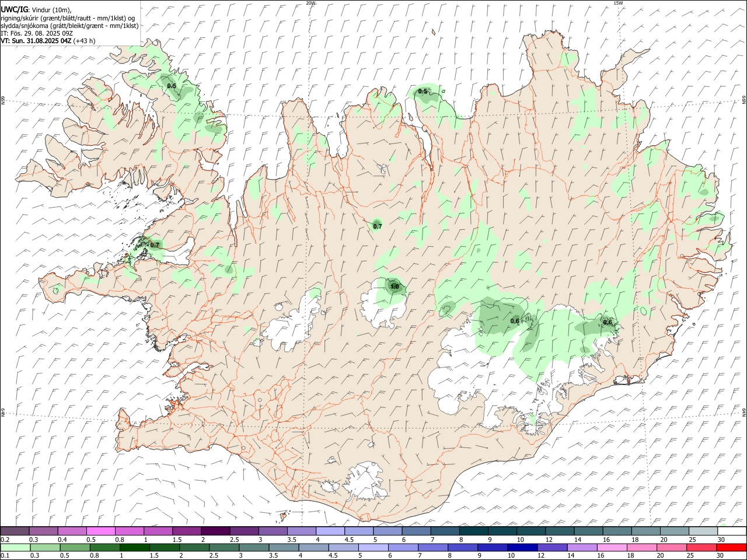
Task: Click the 0.5 value in the Westfjords
Action: tap(172, 86)
